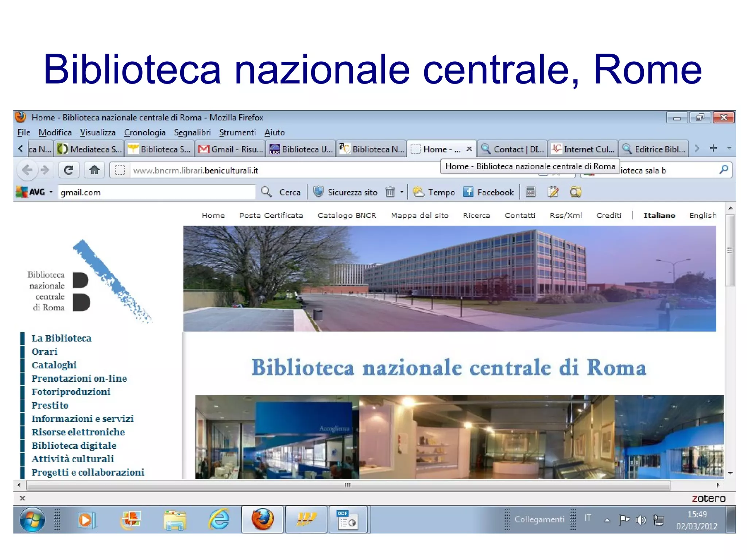Open the Strumenti menu

pyautogui.click(x=237, y=132)
